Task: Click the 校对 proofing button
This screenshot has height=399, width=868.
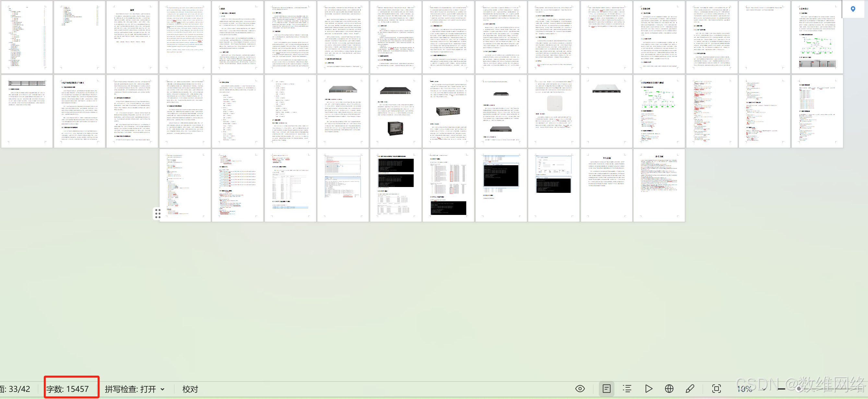Action: [x=190, y=389]
